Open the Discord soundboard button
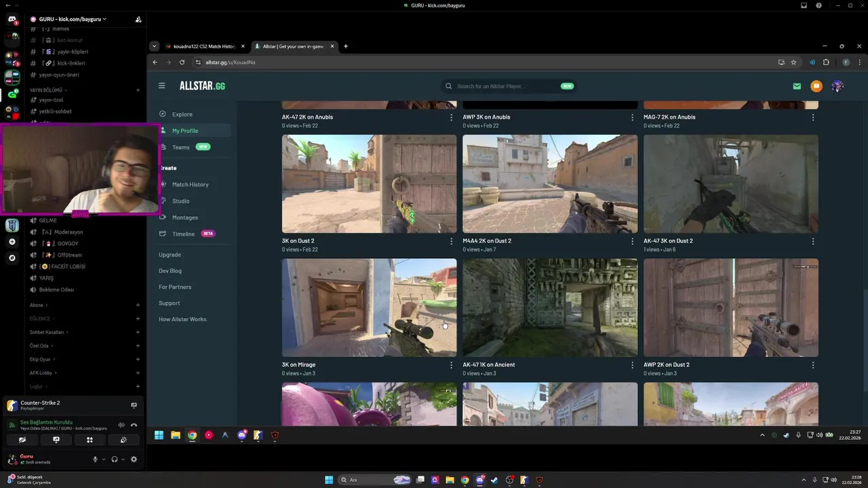Viewport: 868px width, 488px height. click(x=123, y=440)
